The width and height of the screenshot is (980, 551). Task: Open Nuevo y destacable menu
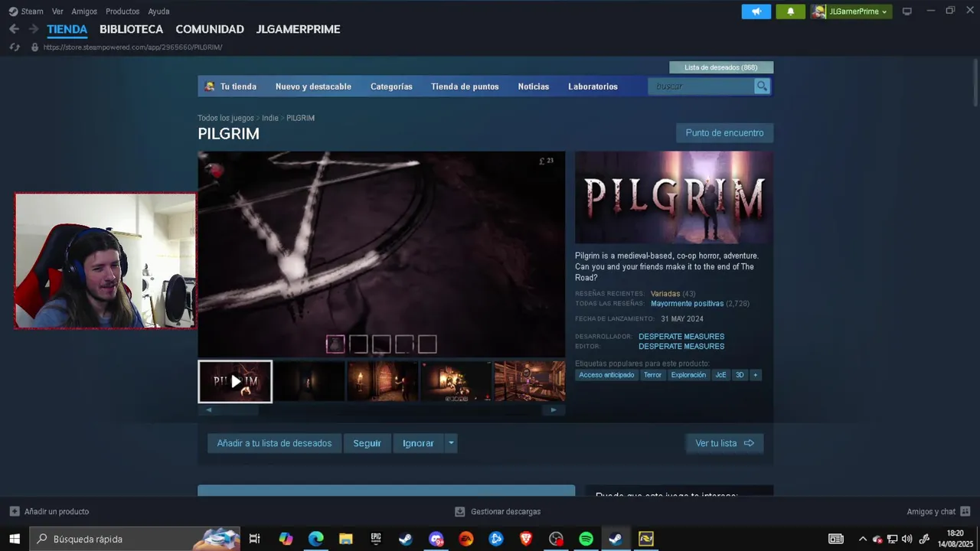pyautogui.click(x=313, y=86)
